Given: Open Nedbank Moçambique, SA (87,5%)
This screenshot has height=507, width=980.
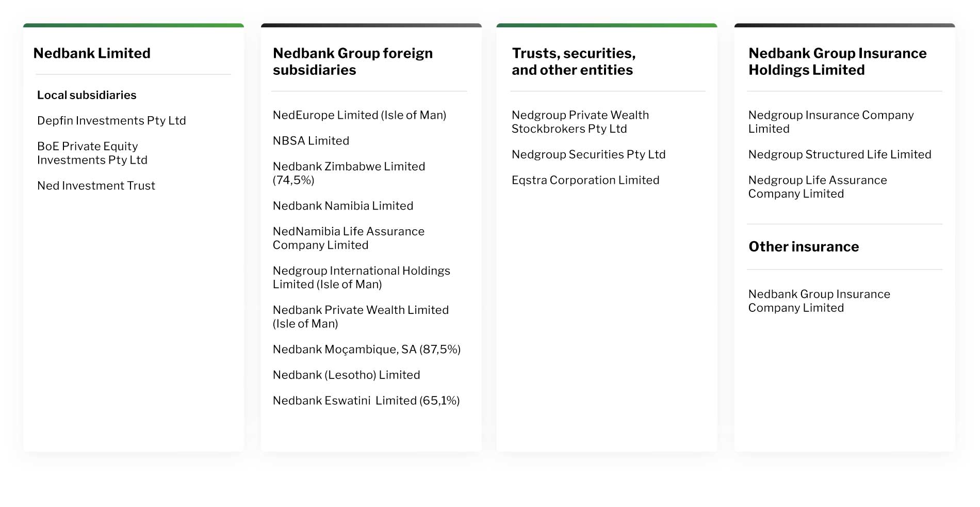Looking at the screenshot, I should 367,350.
